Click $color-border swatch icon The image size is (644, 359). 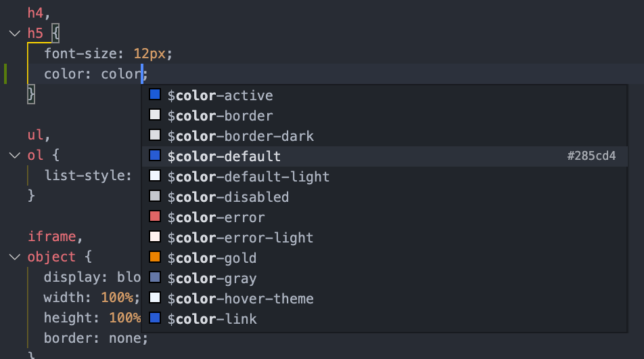pos(155,115)
